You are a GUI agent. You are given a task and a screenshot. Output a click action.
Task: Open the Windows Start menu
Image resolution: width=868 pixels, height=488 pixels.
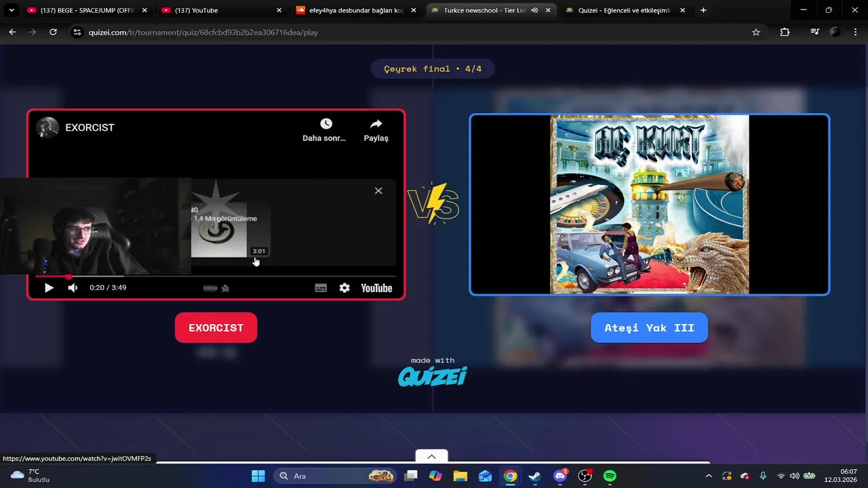258,476
